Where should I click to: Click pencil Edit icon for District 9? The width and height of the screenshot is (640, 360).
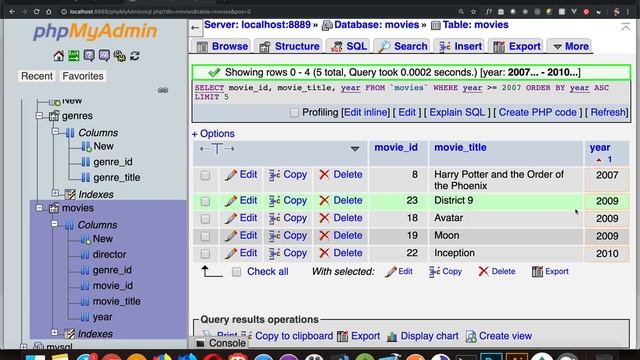click(x=231, y=200)
